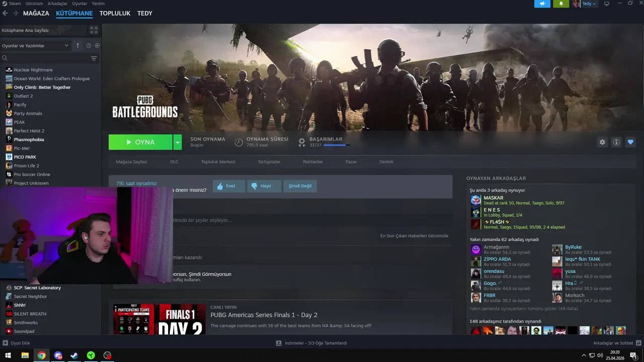The height and width of the screenshot is (362, 644).
Task: Open Rehberler
Action: 313,162
